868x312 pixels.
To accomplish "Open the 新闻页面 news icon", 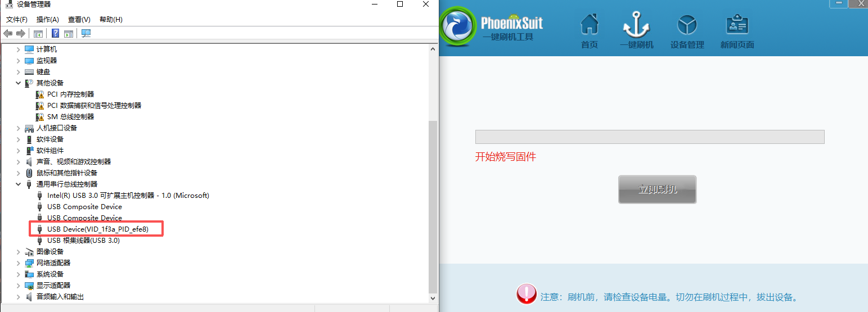I will (737, 31).
